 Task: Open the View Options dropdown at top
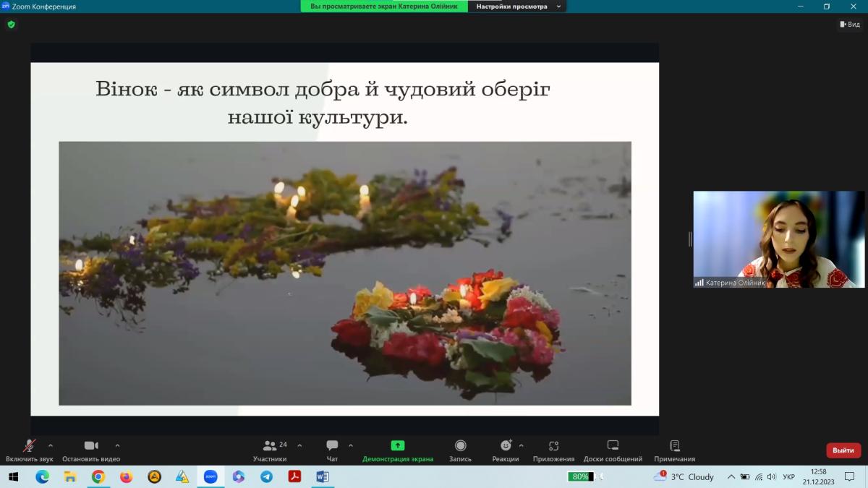(517, 7)
